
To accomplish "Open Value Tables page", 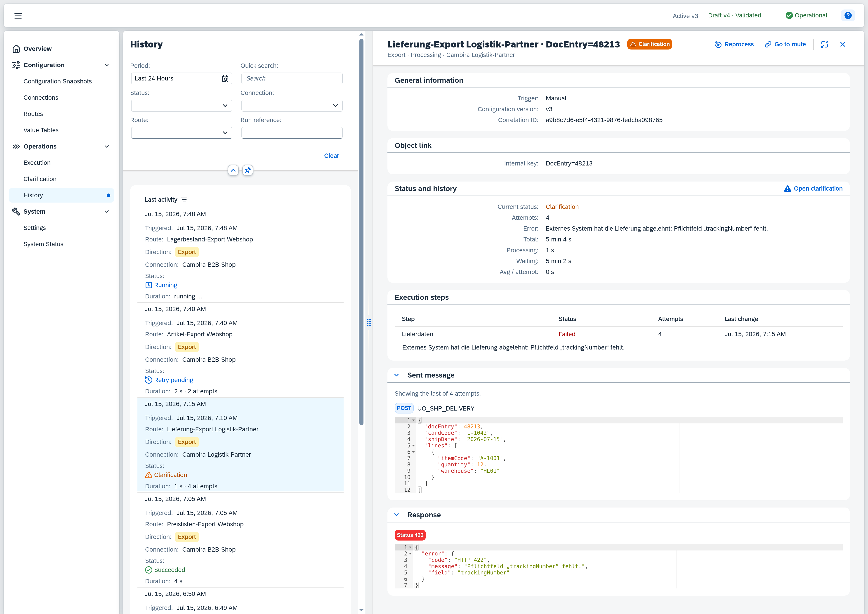I will (x=61, y=130).
